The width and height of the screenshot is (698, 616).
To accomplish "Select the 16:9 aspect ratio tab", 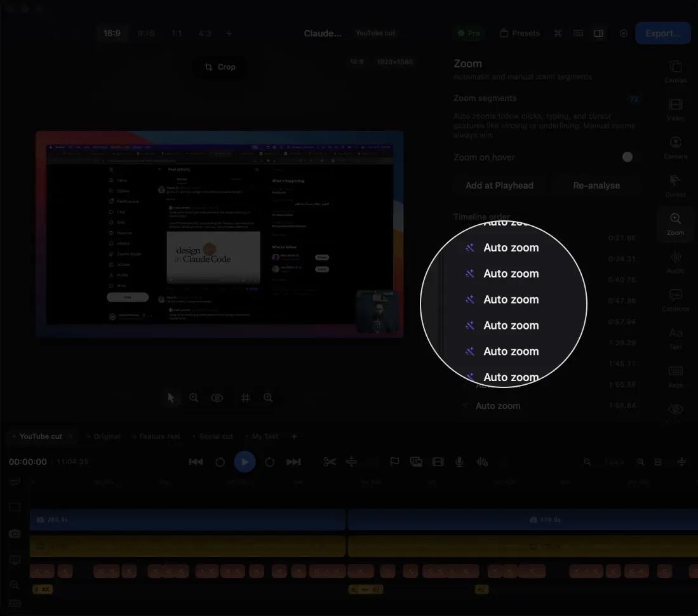I will [112, 34].
